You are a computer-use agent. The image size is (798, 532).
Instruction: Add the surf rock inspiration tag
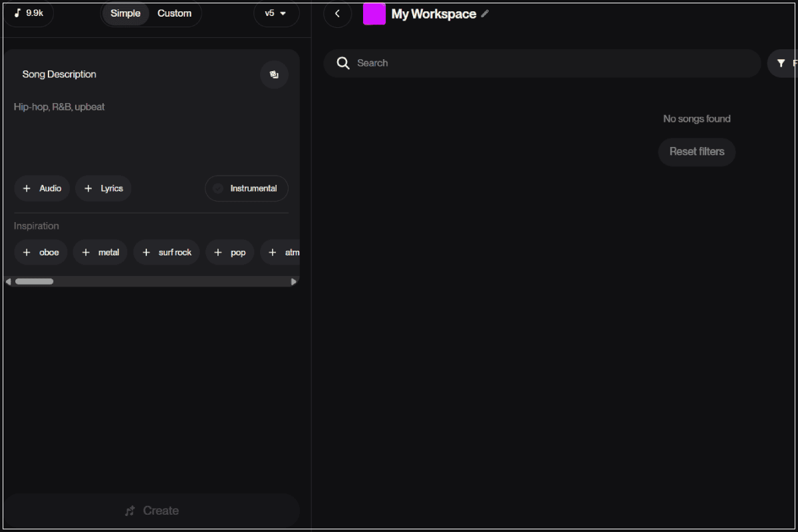166,252
